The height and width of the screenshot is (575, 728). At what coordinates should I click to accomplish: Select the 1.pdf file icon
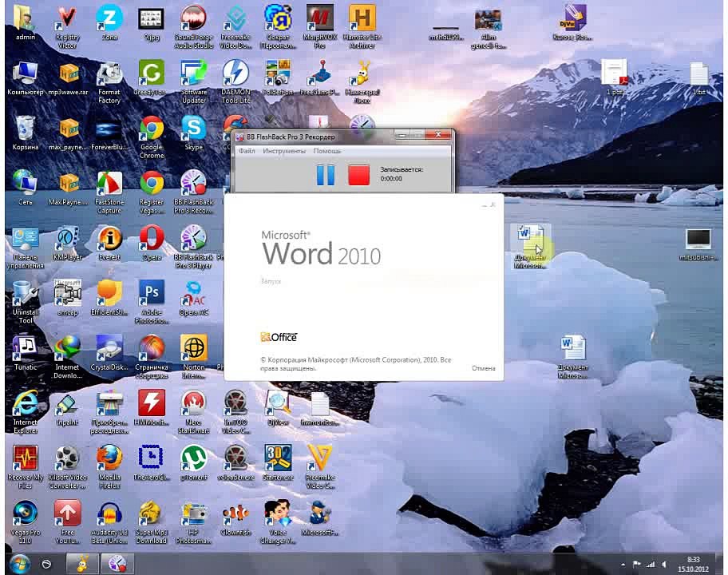coord(615,77)
